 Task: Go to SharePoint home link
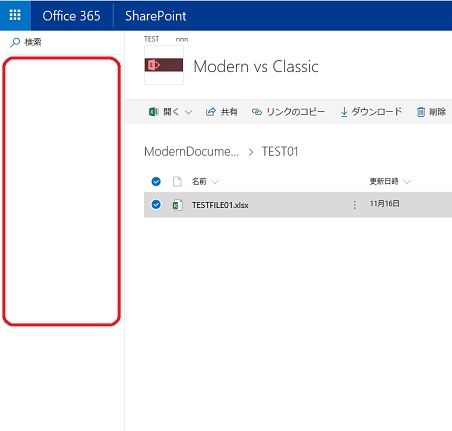coord(156,16)
